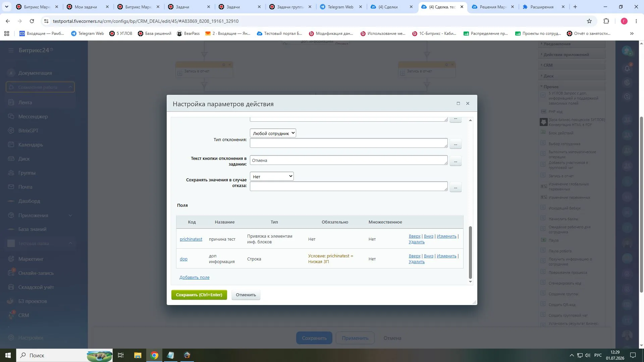Click Сохранить (Ctrl+Enter) button
This screenshot has width=644, height=362.
click(x=199, y=295)
